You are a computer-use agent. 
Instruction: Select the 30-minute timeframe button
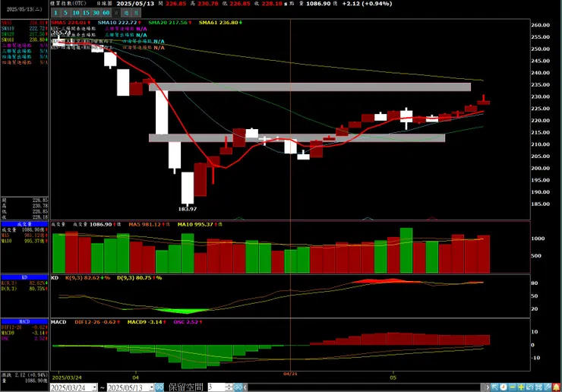(96, 13)
